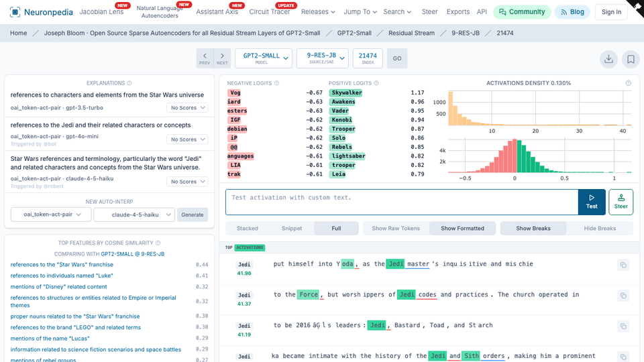Click the red-green logits histogram

coord(539,156)
